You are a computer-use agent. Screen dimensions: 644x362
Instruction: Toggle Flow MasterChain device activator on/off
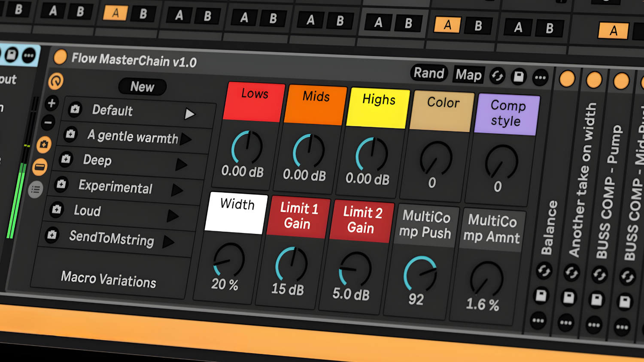pos(60,57)
